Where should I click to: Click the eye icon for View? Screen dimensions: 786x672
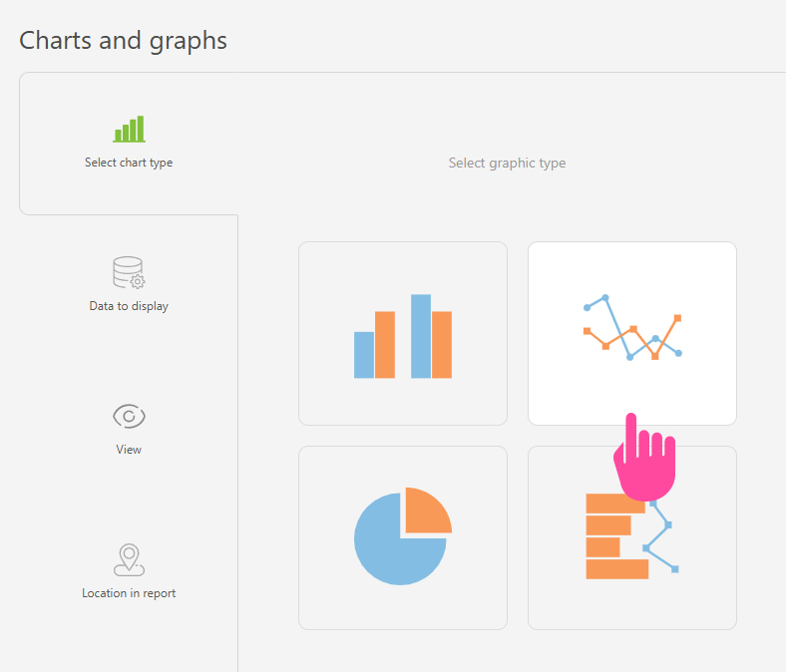129,416
